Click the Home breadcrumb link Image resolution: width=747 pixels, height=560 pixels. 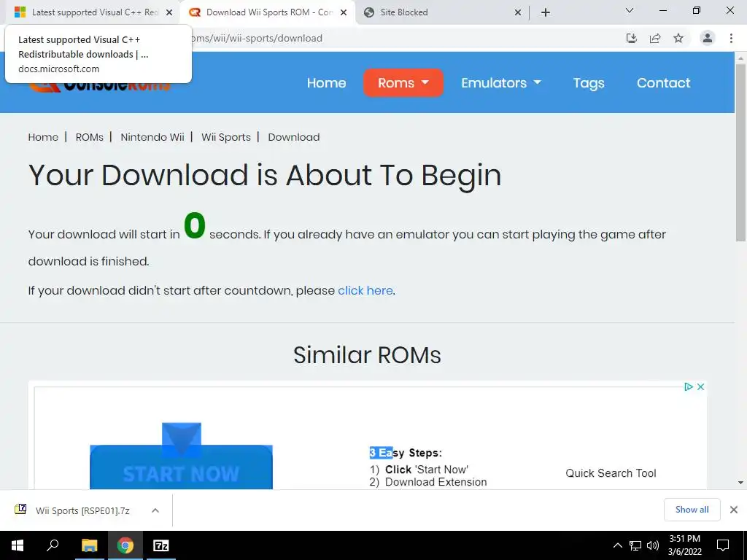point(43,137)
